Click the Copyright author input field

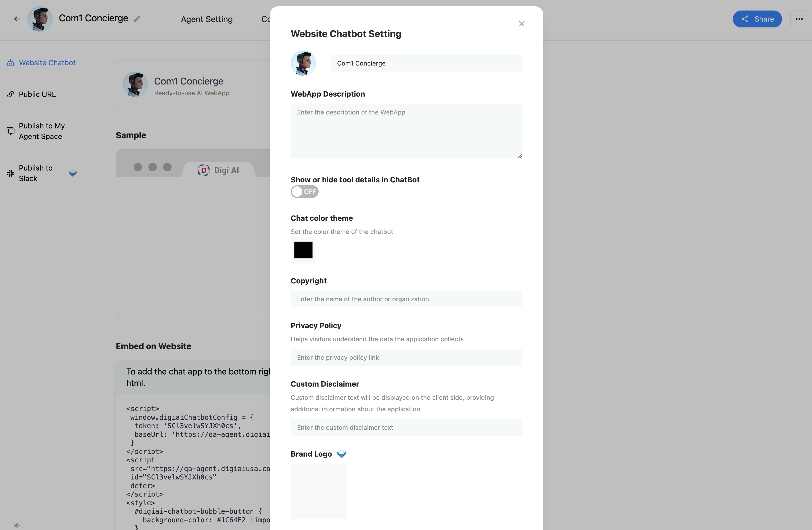(x=406, y=299)
